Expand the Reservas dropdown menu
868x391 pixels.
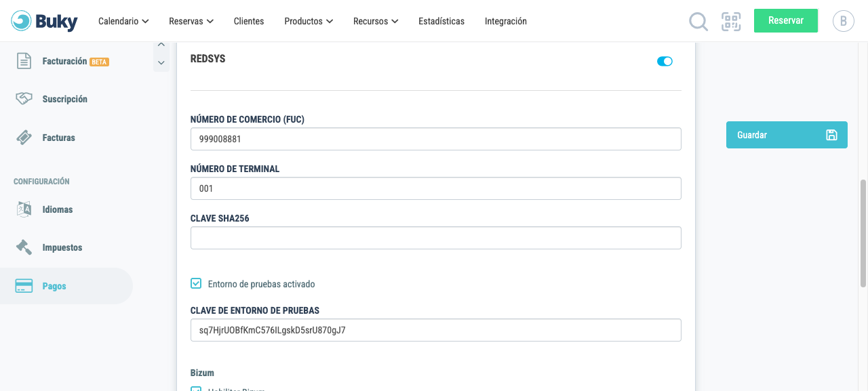191,21
